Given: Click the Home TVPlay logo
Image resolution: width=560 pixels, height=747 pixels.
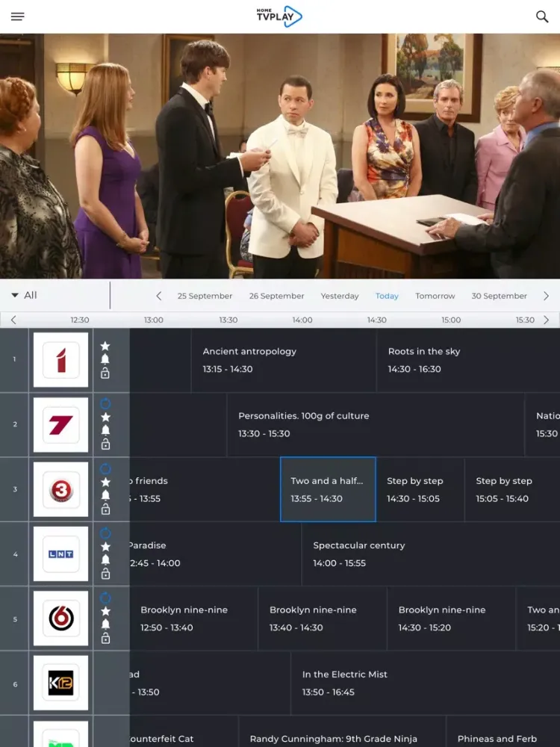Looking at the screenshot, I should [279, 16].
